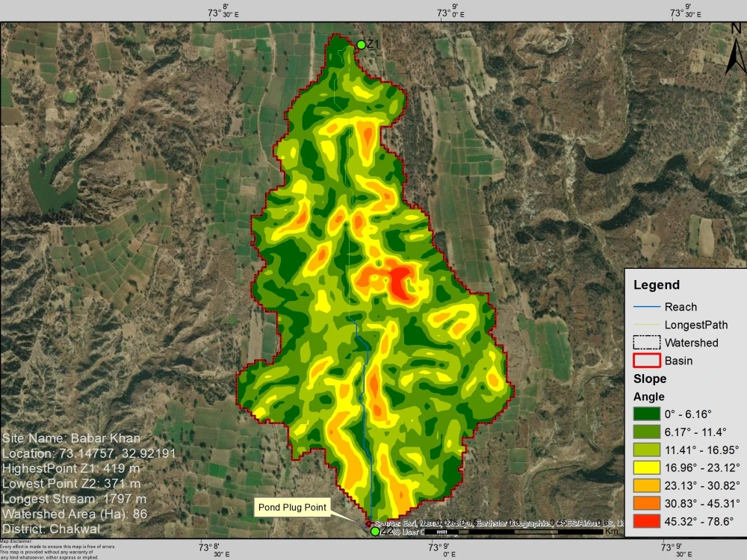Click the blue Reach line symbol in legend

point(647,307)
